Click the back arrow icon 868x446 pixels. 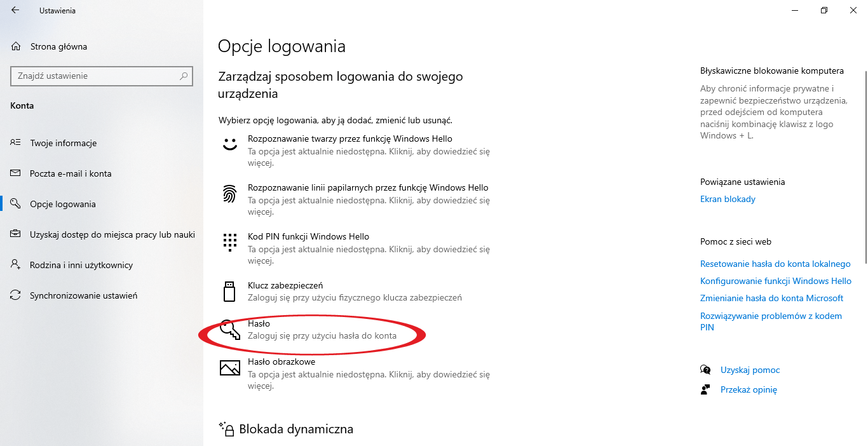[x=15, y=10]
